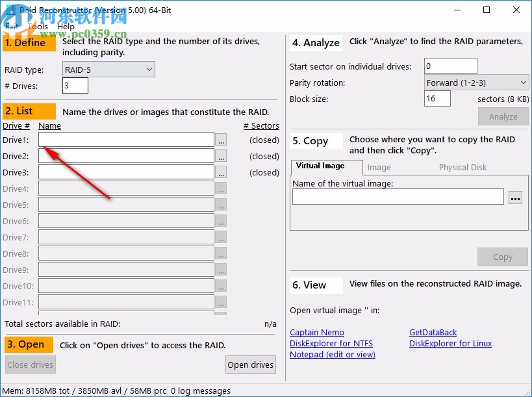This screenshot has width=532, height=397.
Task: Click the Drive # column header
Action: point(16,126)
